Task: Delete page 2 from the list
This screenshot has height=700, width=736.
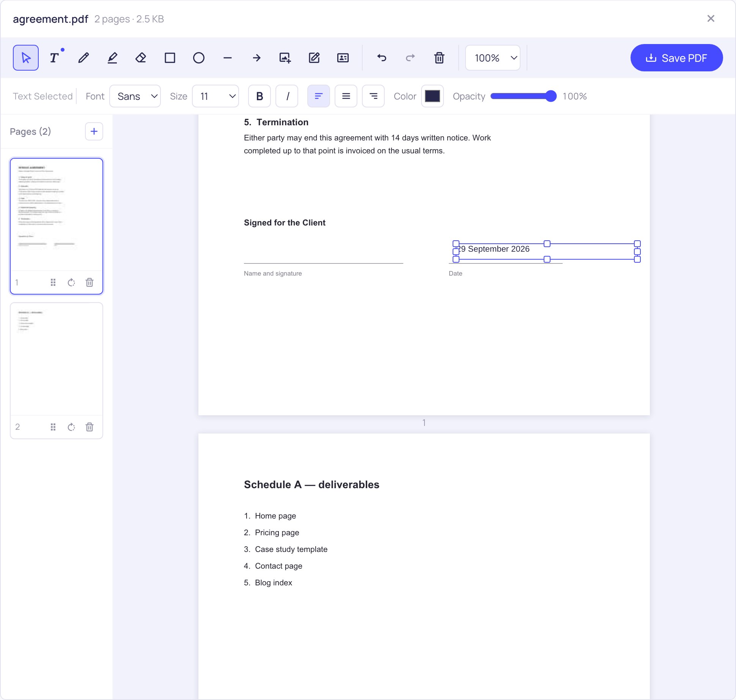Action: (x=90, y=427)
